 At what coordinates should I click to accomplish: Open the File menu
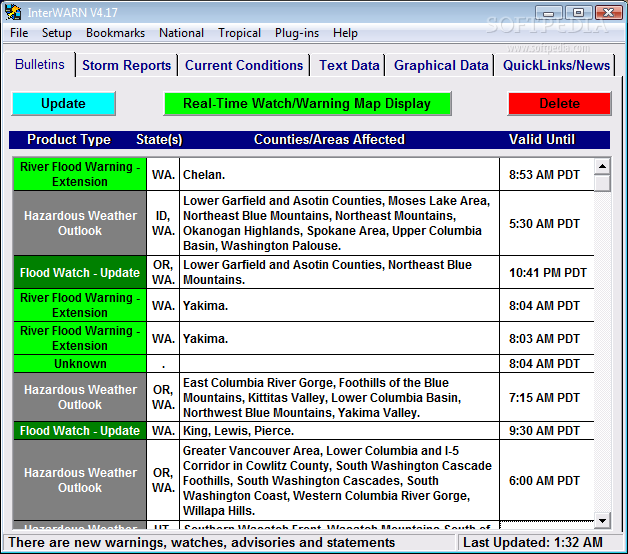(19, 33)
